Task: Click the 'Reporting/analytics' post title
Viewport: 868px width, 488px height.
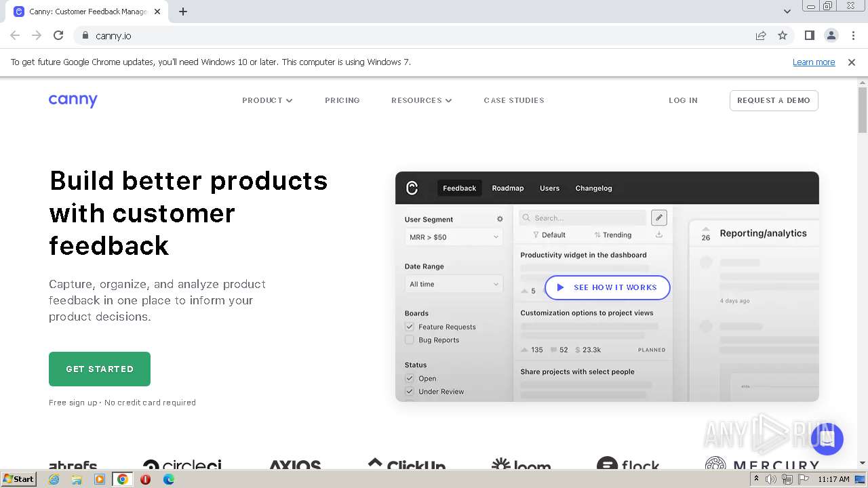Action: (763, 233)
